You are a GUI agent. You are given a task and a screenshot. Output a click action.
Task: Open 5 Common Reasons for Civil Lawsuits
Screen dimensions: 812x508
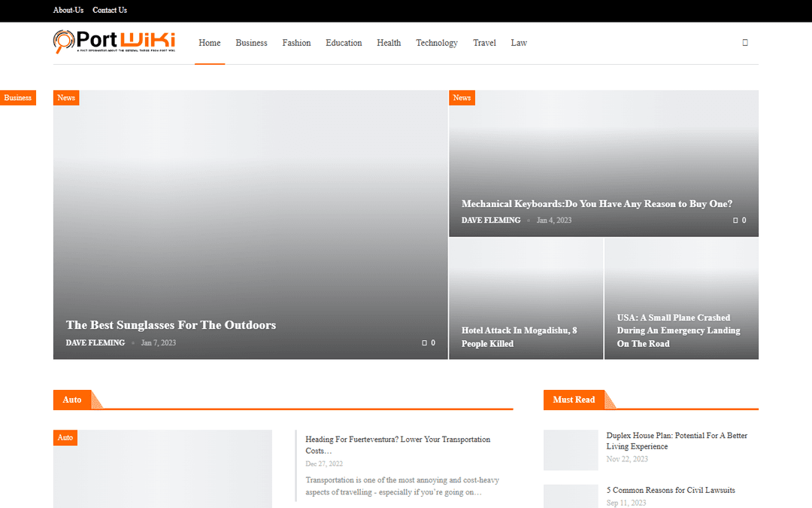click(x=671, y=490)
